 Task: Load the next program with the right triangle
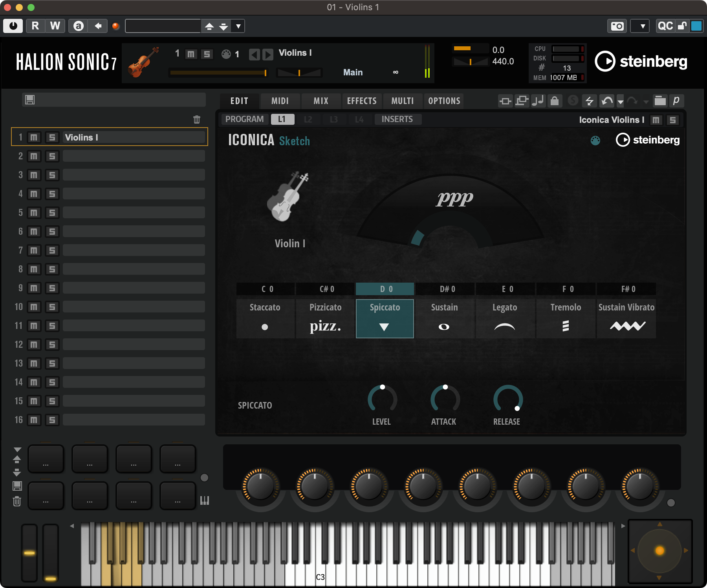click(267, 54)
